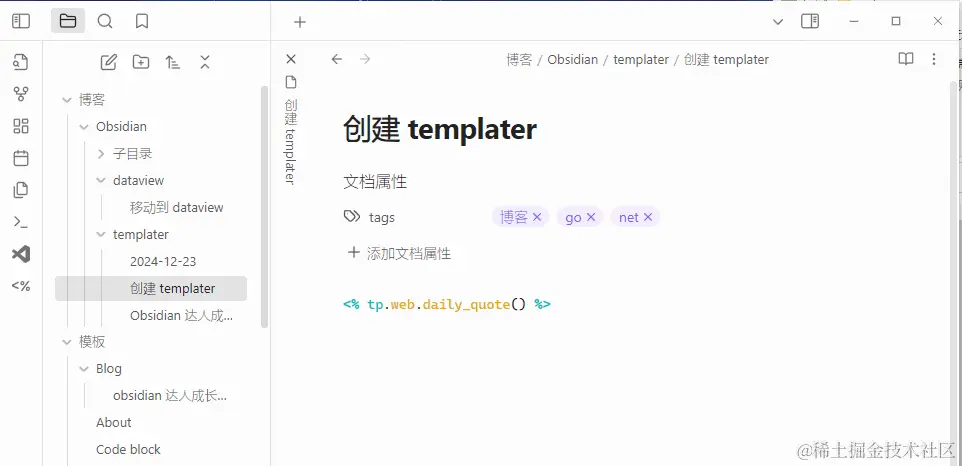Click 博客 in the breadcrumb path

point(519,59)
